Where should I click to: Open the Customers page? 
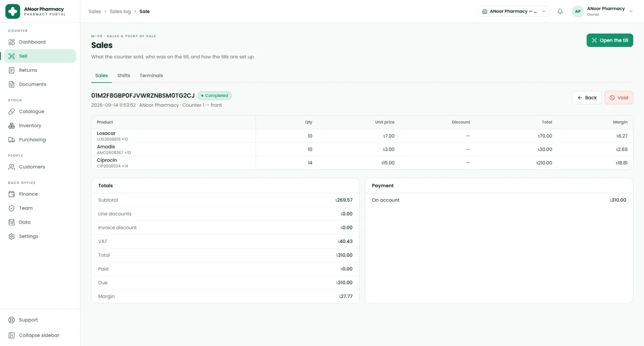[x=40, y=167]
